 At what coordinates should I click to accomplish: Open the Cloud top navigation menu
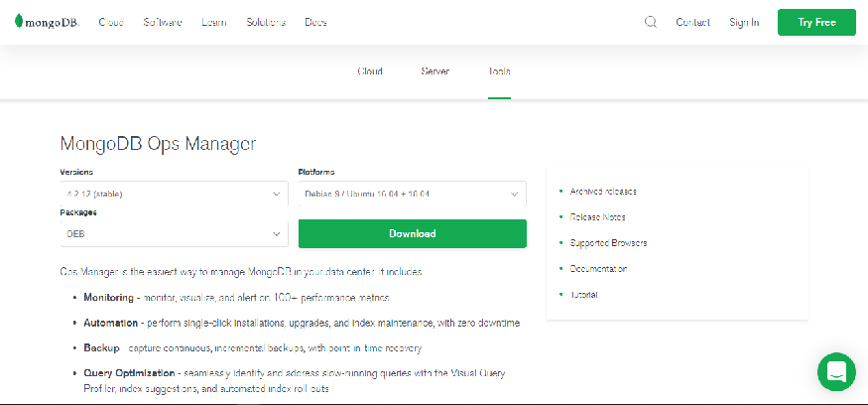pos(111,22)
